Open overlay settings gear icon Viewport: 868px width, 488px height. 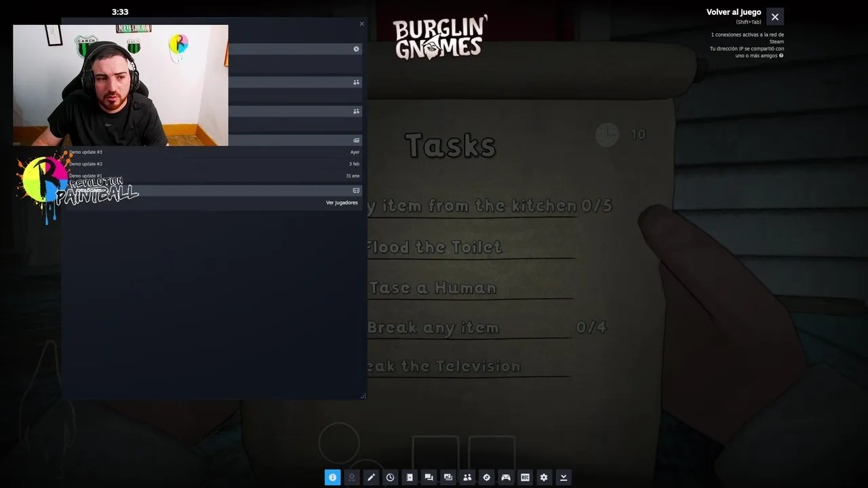[x=544, y=477]
